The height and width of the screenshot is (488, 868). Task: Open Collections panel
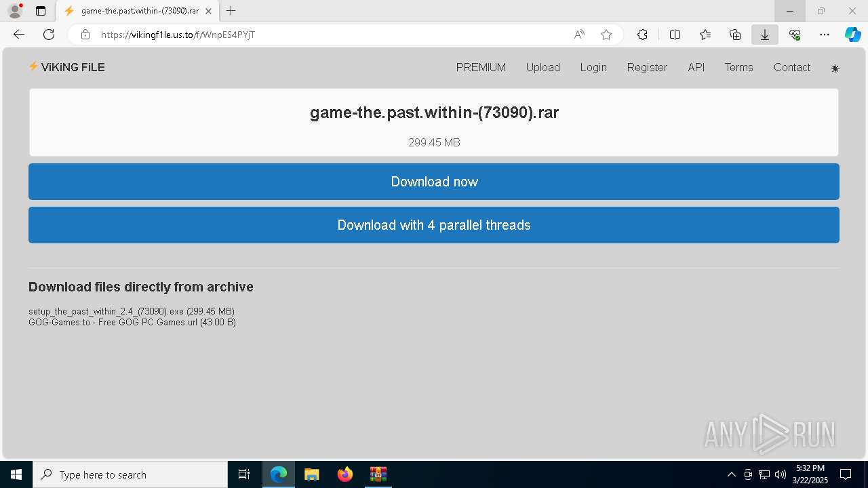735,35
